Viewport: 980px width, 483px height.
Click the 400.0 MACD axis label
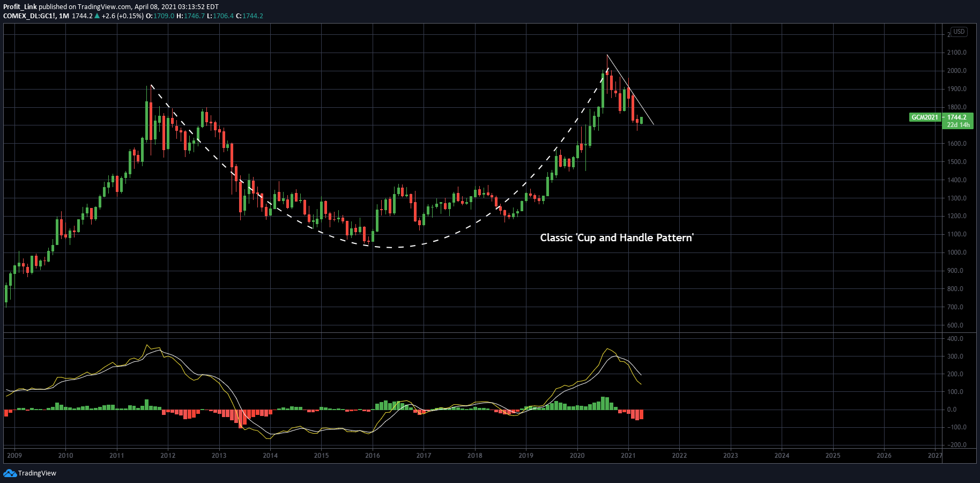coord(955,339)
